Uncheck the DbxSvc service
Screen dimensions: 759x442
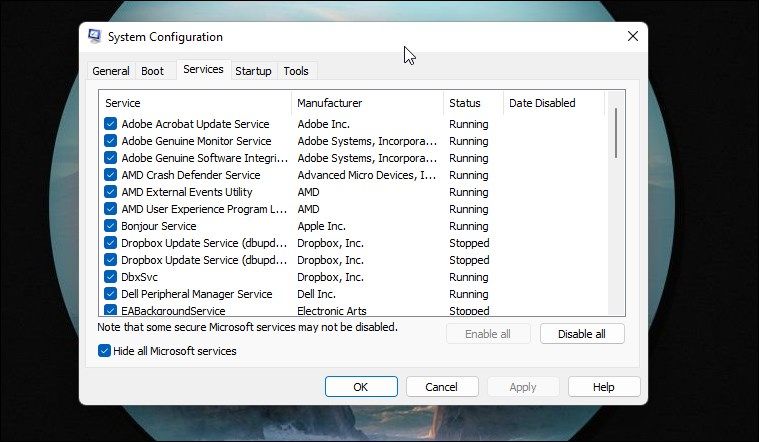point(110,277)
